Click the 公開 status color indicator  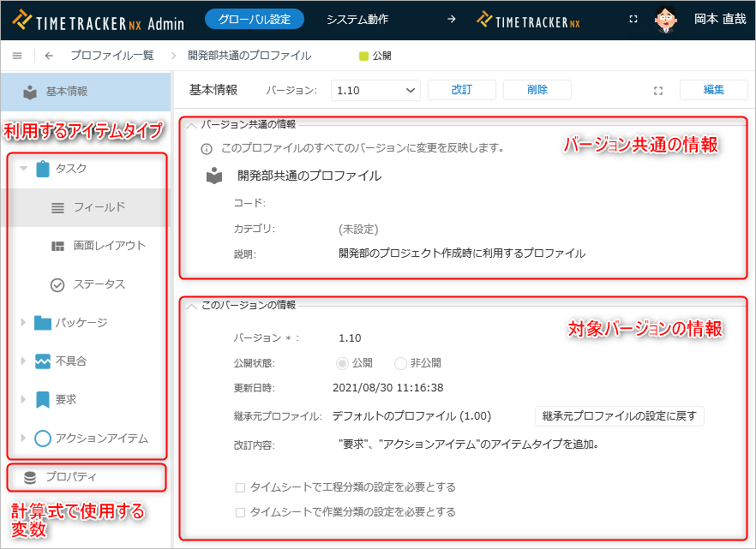363,56
